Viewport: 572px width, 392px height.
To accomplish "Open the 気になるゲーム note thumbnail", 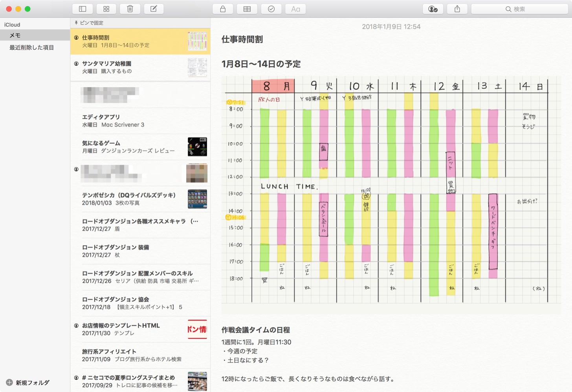I will click(197, 147).
